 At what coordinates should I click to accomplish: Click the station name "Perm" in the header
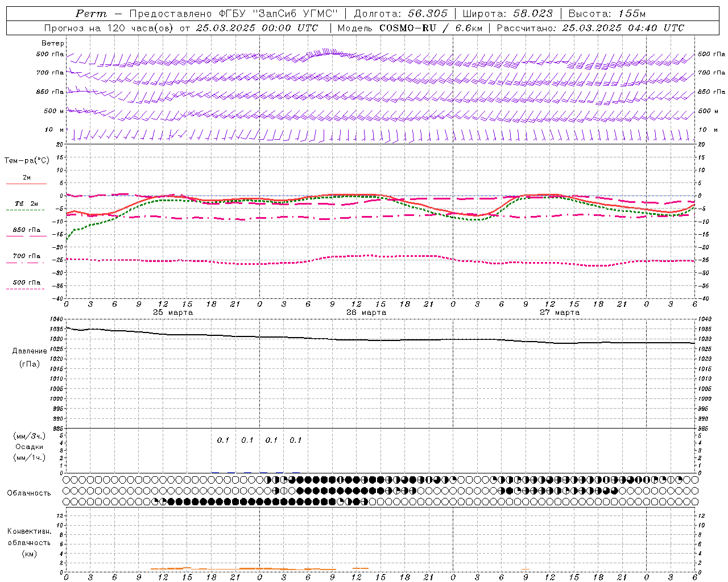click(91, 14)
